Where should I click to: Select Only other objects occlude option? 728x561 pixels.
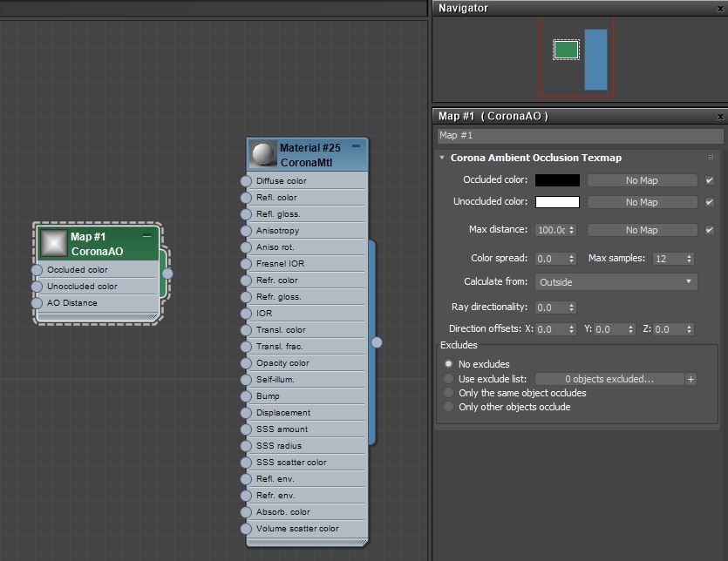click(x=448, y=407)
